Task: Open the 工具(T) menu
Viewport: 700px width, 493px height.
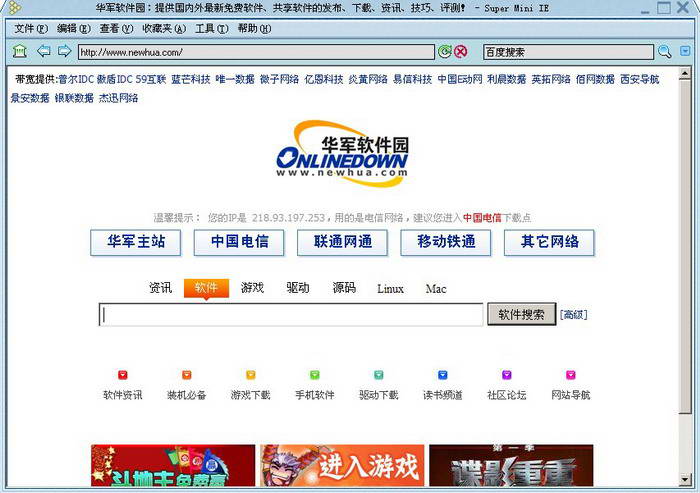Action: (211, 29)
